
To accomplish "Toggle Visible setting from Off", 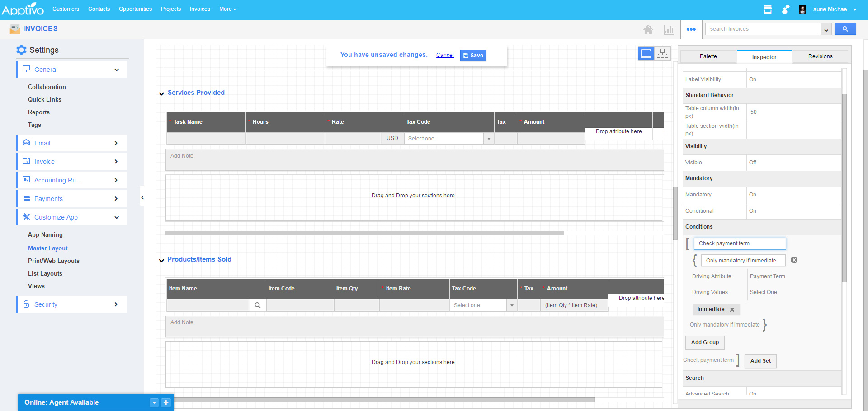I will [x=752, y=163].
